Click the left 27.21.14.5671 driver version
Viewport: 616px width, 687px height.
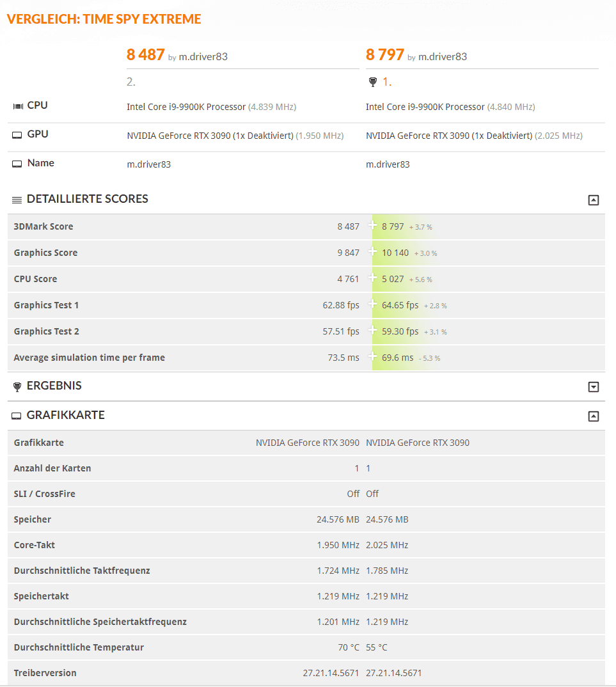331,673
